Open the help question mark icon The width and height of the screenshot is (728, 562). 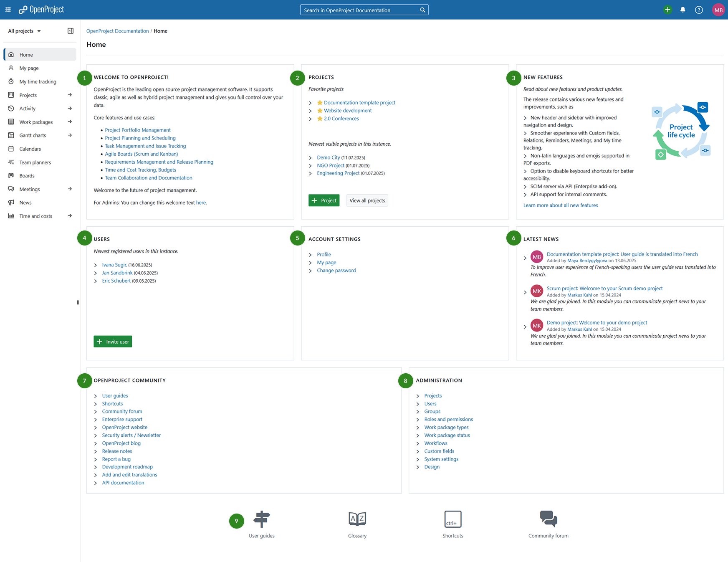click(699, 10)
